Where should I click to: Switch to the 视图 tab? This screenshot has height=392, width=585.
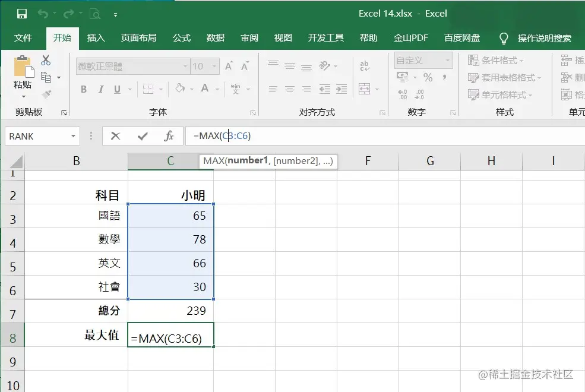coord(283,37)
